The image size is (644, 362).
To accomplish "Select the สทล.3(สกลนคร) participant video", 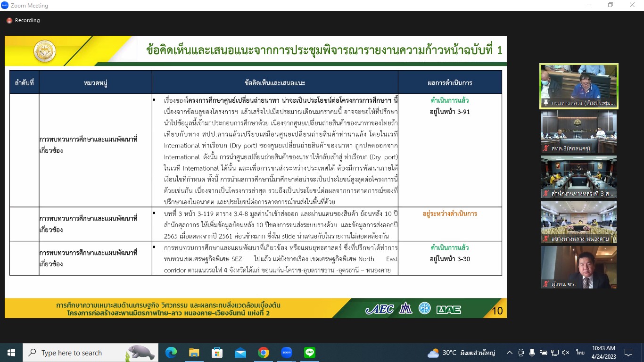I will 578,132.
